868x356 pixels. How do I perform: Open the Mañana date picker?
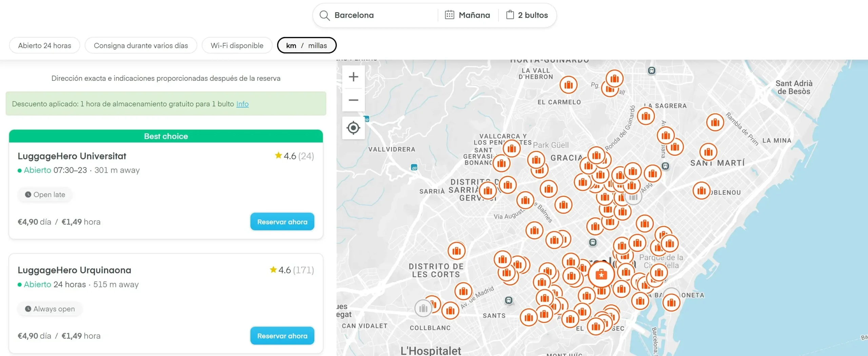[x=468, y=15]
